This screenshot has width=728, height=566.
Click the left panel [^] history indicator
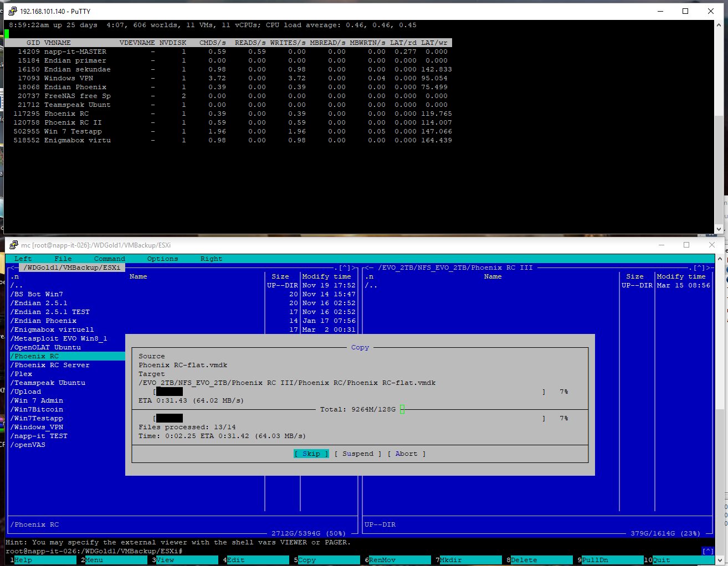344,267
